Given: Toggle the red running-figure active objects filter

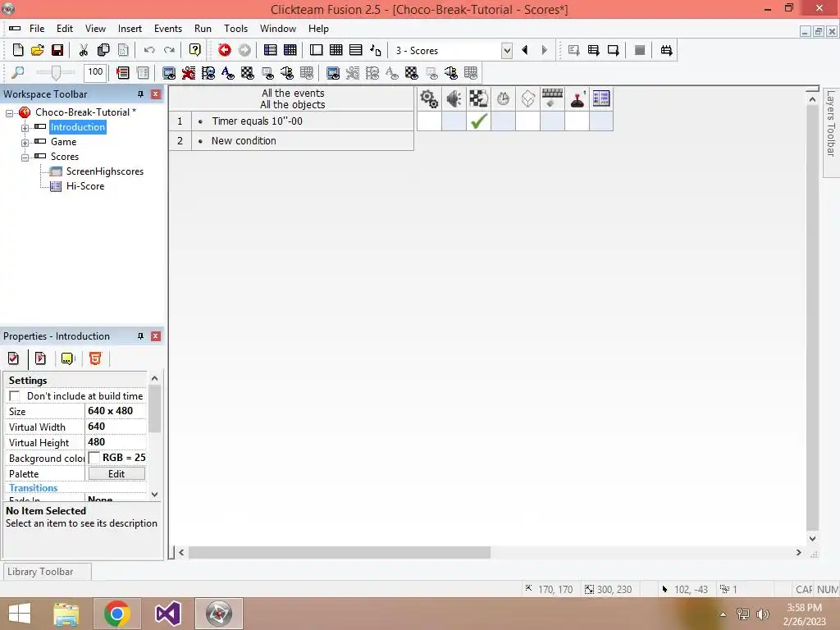Looking at the screenshot, I should 189,72.
